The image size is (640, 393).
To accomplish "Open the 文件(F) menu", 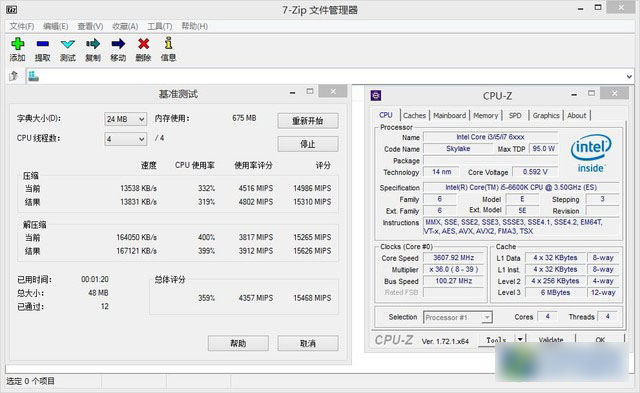I will tap(22, 27).
